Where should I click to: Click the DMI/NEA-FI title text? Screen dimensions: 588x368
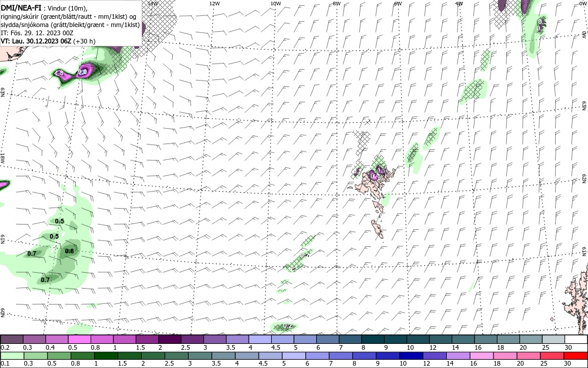click(x=21, y=8)
